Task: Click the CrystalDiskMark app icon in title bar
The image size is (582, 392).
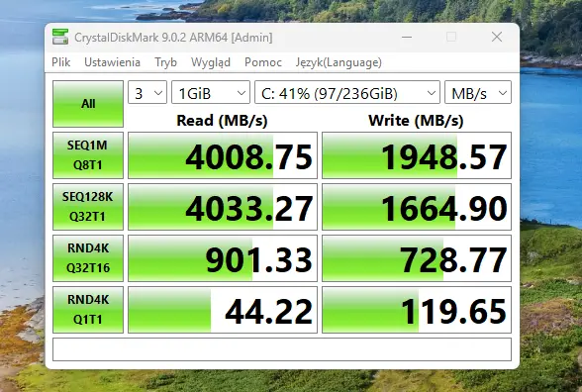Action: pyautogui.click(x=60, y=37)
